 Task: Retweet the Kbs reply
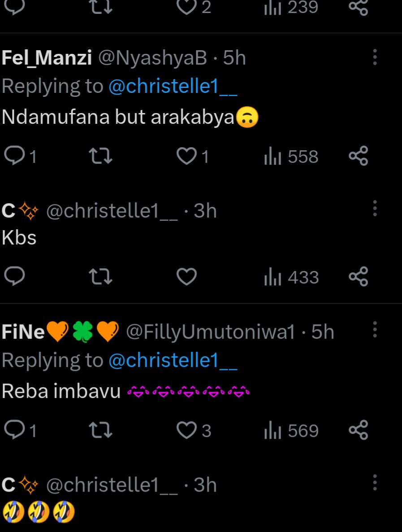pos(100,277)
